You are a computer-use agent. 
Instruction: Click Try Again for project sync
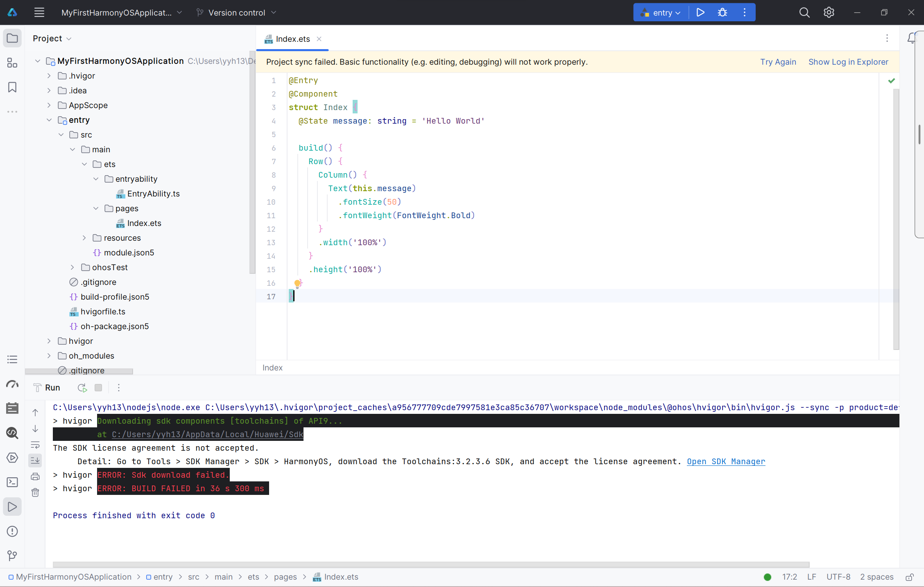click(778, 62)
